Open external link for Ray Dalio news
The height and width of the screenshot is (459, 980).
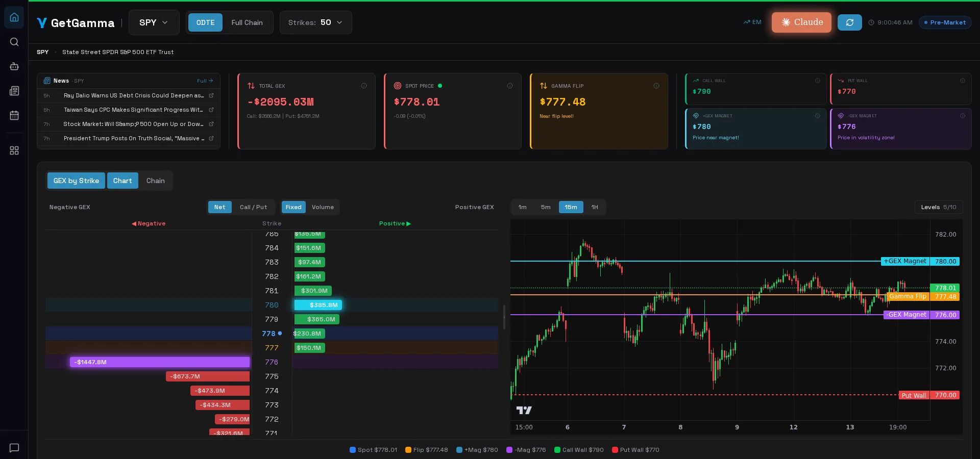(x=211, y=95)
